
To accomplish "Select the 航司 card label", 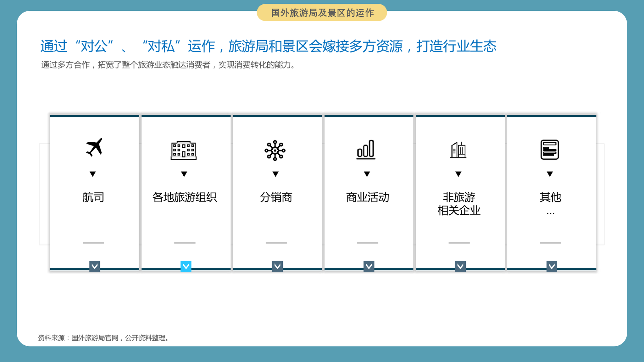I will point(93,197).
